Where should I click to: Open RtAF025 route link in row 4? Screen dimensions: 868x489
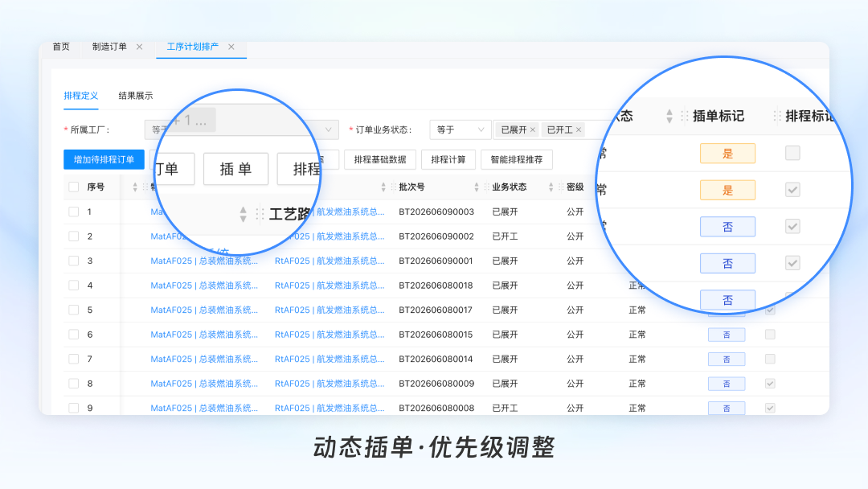tap(330, 286)
